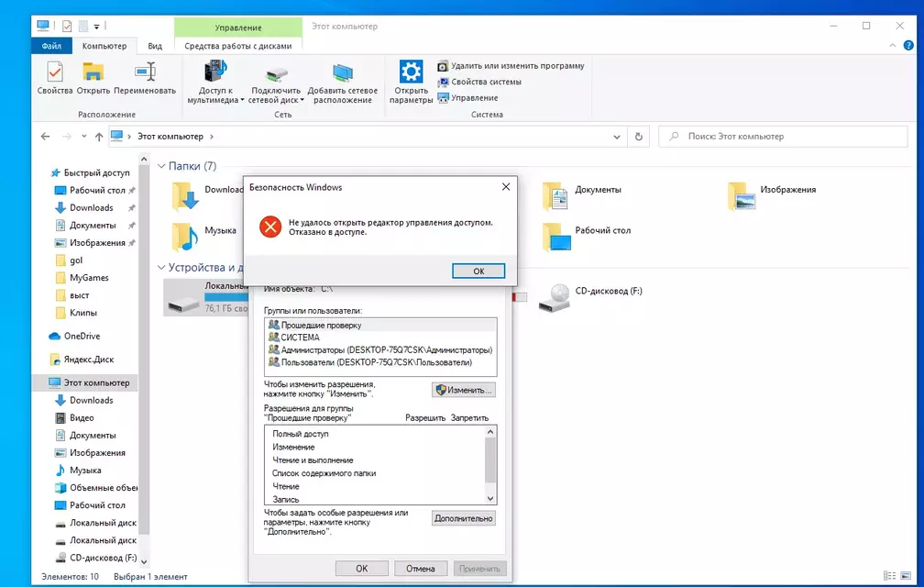Click Отмена in the properties dialog
The image size is (924, 587).
pos(420,569)
